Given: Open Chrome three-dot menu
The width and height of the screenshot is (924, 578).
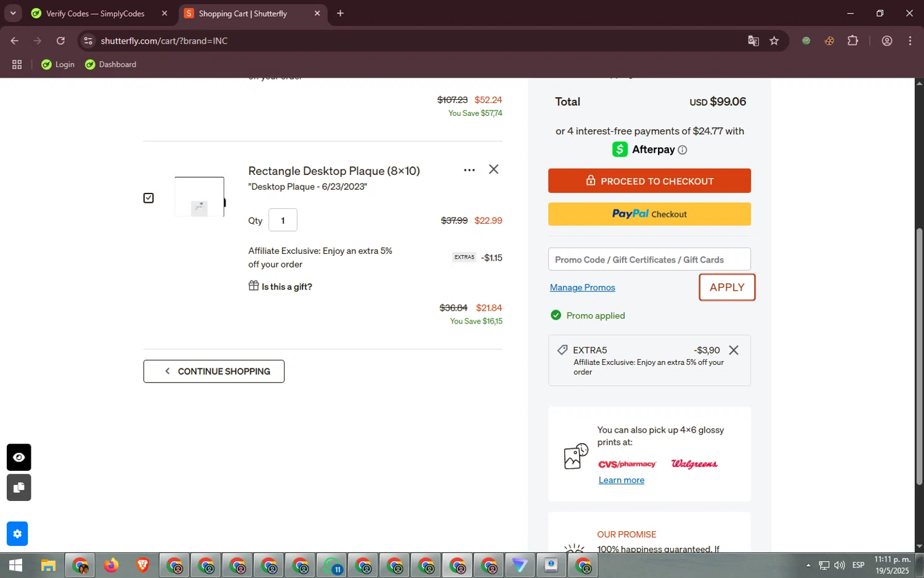Looking at the screenshot, I should point(910,41).
